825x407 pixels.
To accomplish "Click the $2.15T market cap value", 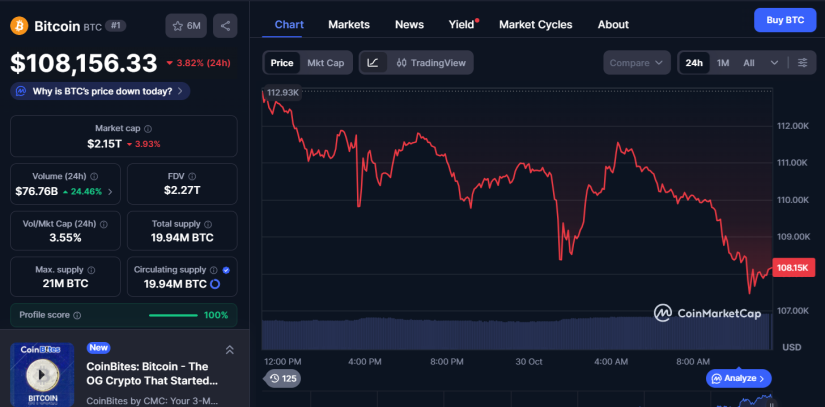I will point(105,144).
